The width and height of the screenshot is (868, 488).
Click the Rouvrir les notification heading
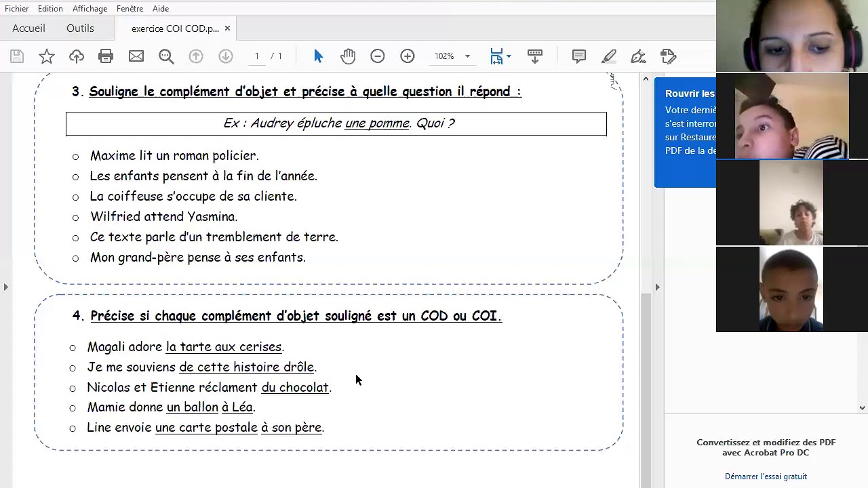tap(690, 94)
